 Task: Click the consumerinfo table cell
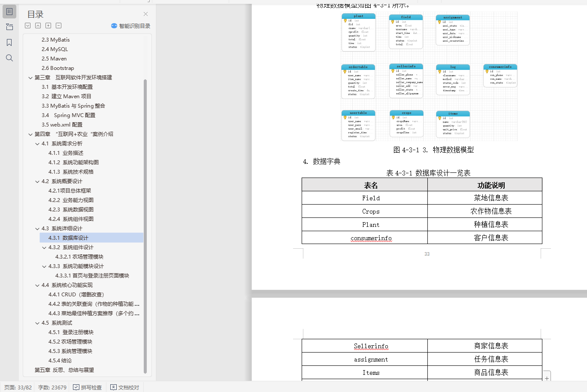tap(365, 238)
